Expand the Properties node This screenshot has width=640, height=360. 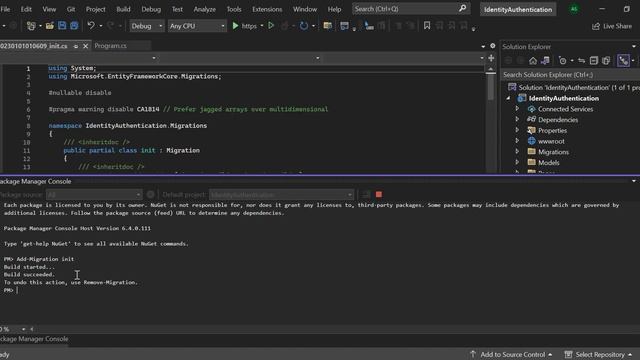(x=517, y=130)
